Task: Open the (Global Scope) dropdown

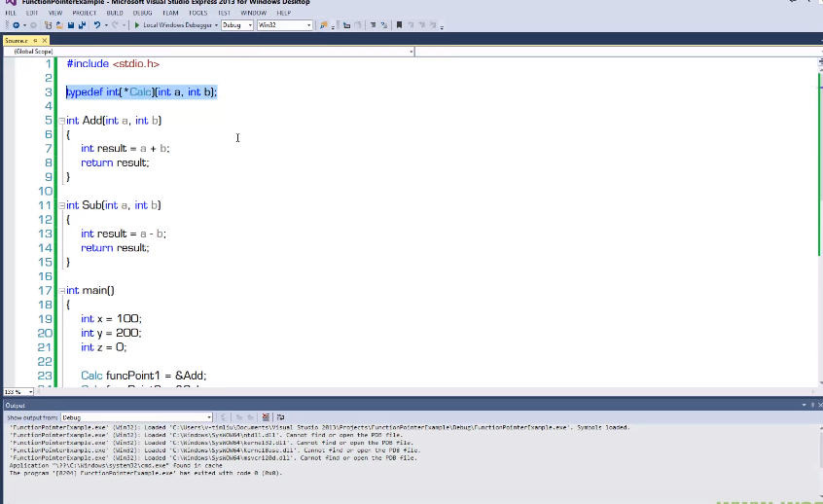Action: [209, 52]
